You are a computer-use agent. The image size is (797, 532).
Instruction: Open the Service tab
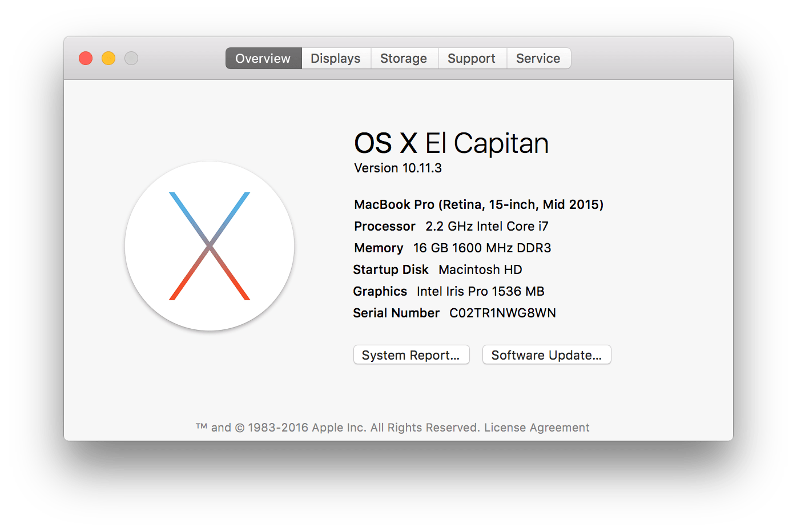pos(538,58)
